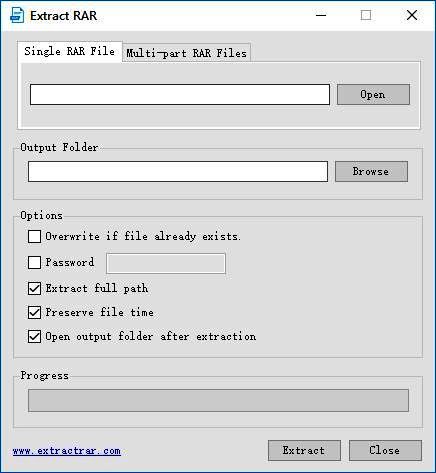Uncheck Extract full path option

(34, 288)
